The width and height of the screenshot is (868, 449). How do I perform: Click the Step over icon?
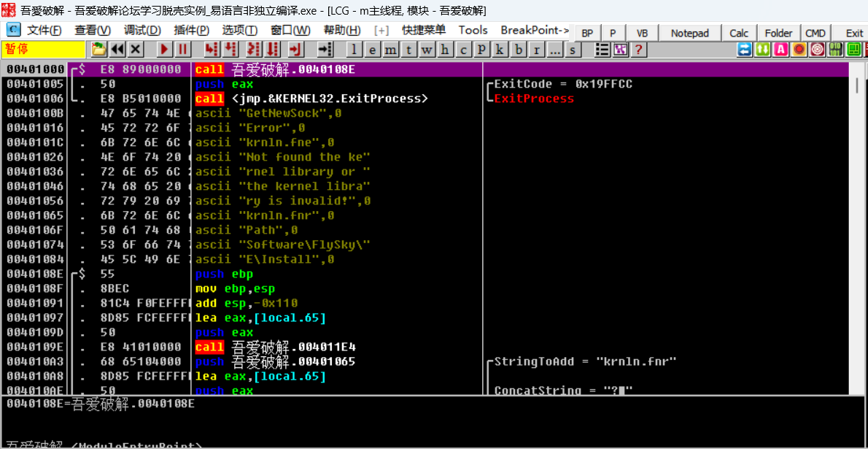point(230,50)
